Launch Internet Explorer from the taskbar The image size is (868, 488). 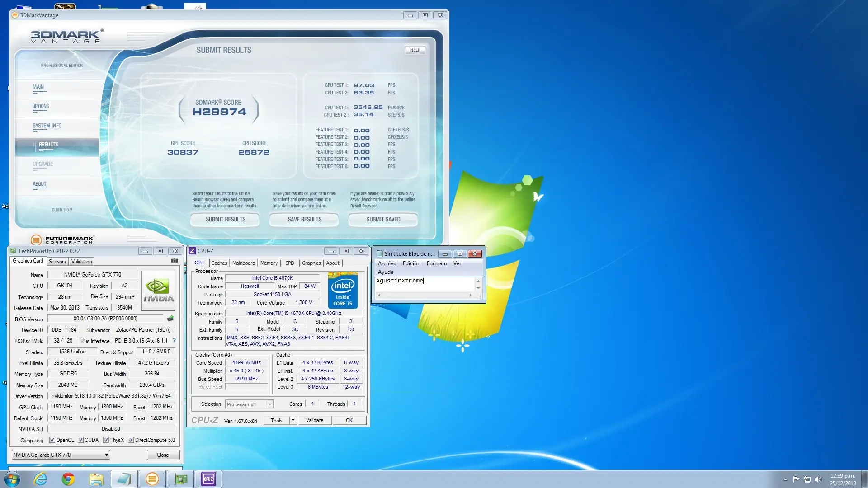(41, 479)
